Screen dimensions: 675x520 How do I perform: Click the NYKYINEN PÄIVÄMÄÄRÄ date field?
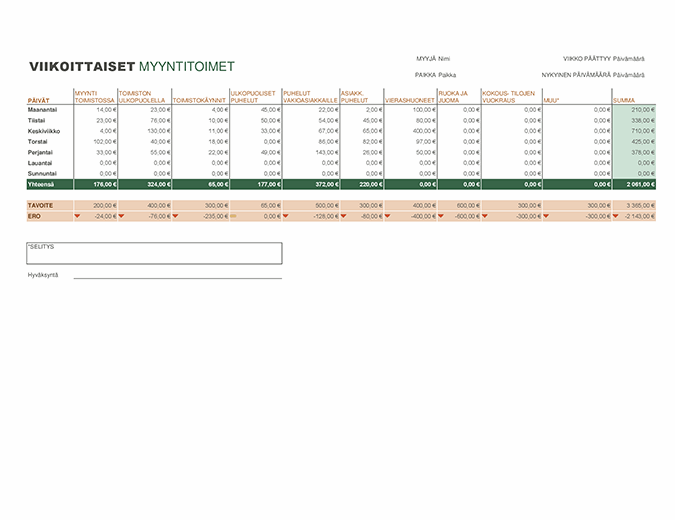[593, 74]
